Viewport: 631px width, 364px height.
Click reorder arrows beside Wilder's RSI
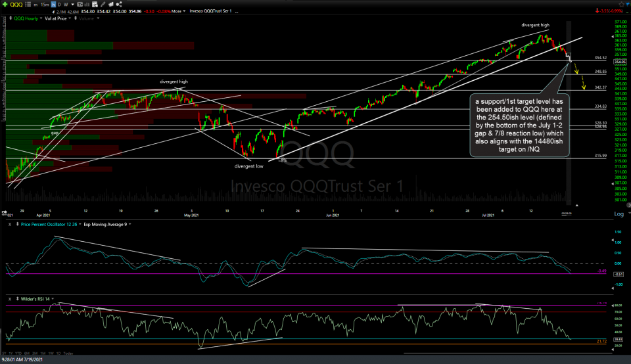coord(17,299)
